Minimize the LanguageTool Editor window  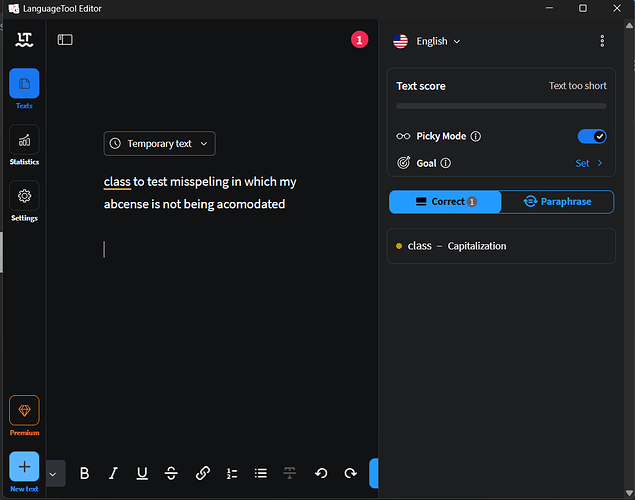point(549,8)
